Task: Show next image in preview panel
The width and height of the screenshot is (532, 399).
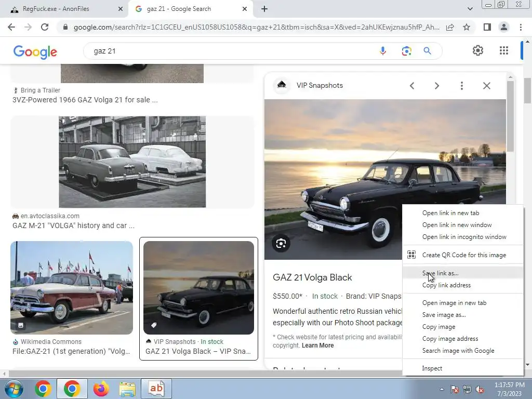Action: 437,86
